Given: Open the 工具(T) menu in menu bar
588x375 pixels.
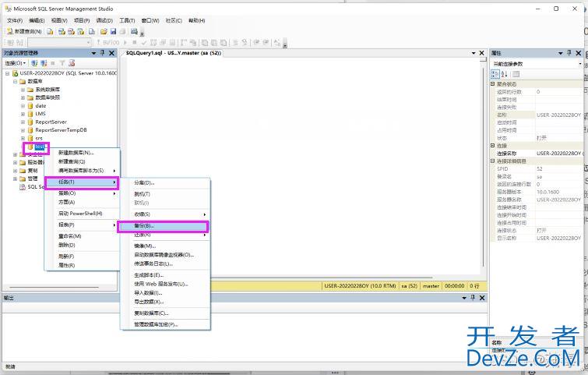Looking at the screenshot, I should [128, 20].
